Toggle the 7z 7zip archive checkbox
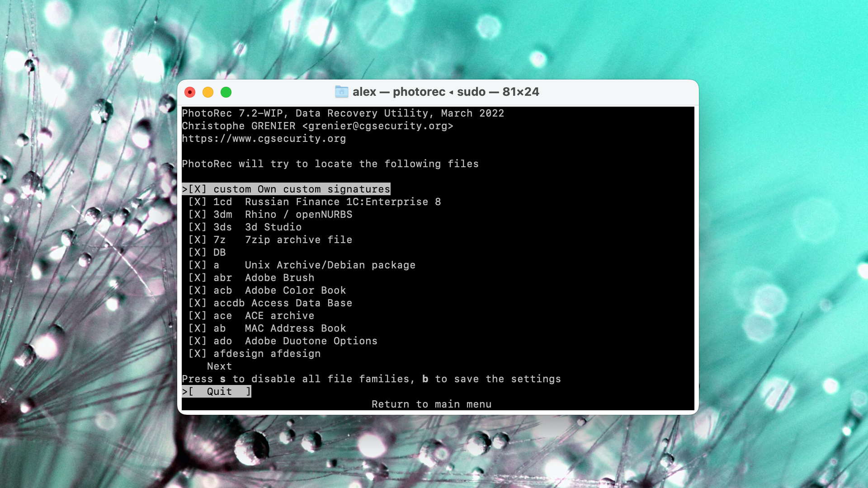 pyautogui.click(x=198, y=239)
